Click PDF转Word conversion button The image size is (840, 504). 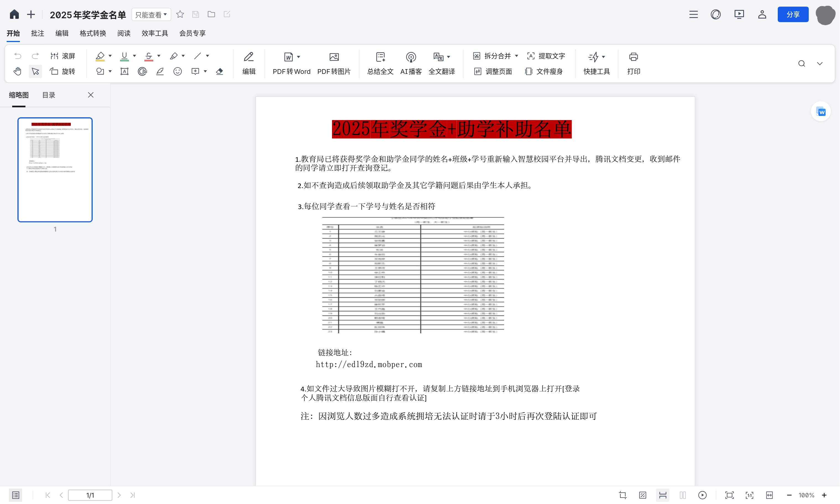click(x=291, y=63)
